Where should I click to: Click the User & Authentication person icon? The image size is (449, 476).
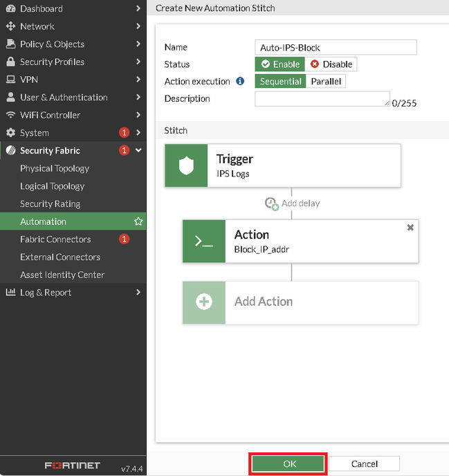pyautogui.click(x=10, y=97)
